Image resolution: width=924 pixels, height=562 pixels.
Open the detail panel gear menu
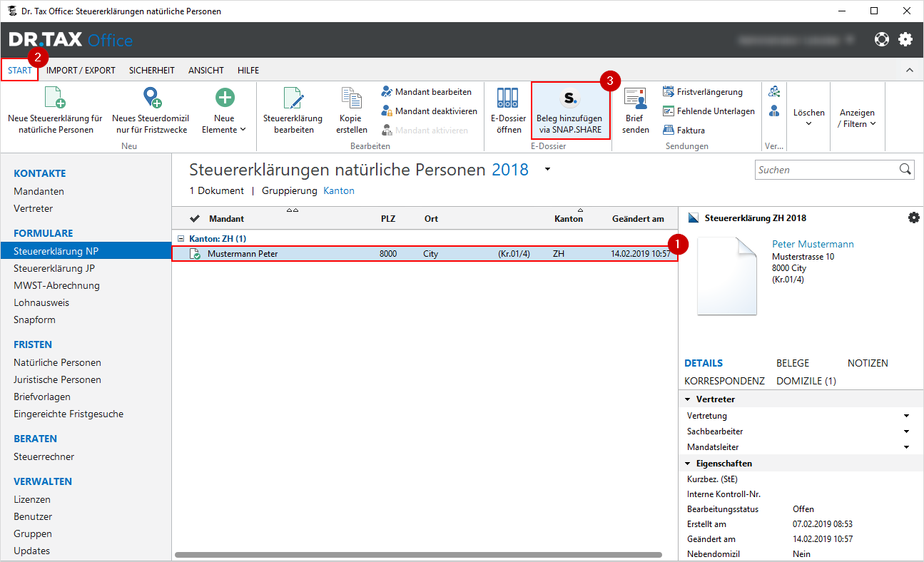[x=914, y=218]
